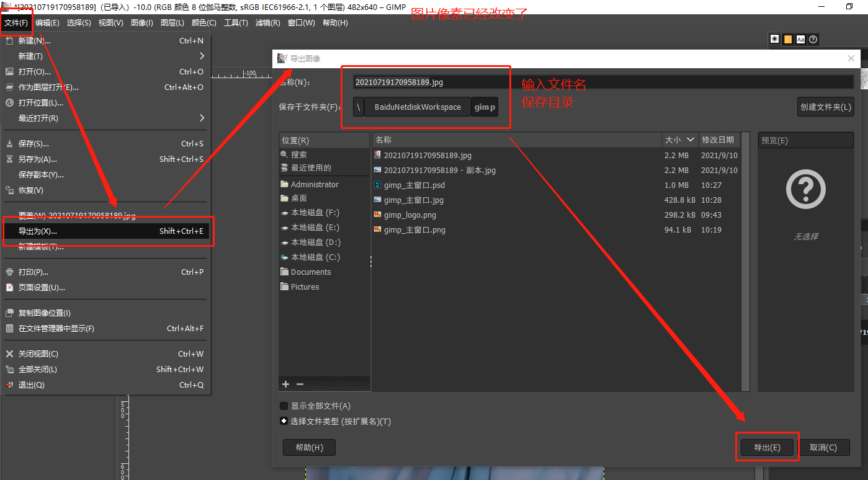
Task: Click the 副本.jpg file thumbnail icon
Action: point(378,171)
